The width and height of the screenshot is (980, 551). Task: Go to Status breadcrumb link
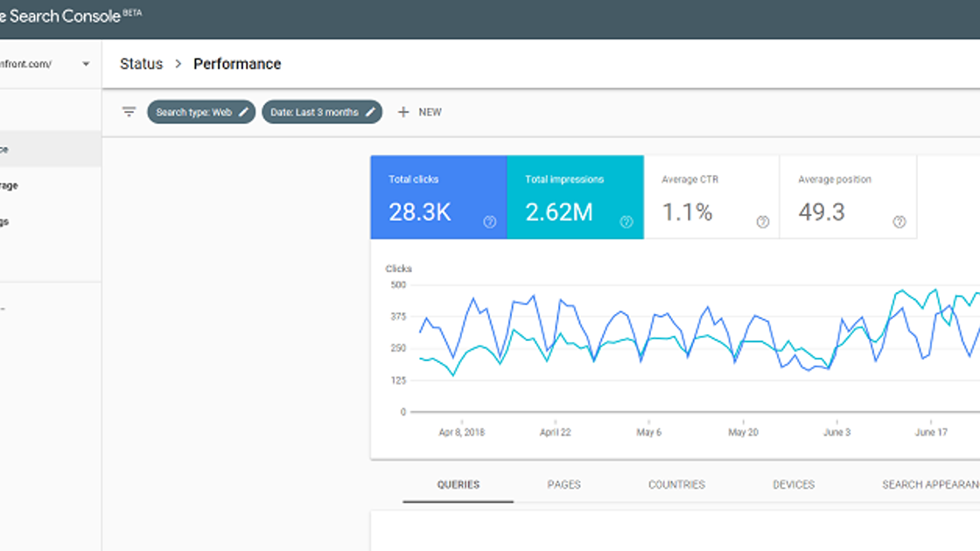coord(141,64)
